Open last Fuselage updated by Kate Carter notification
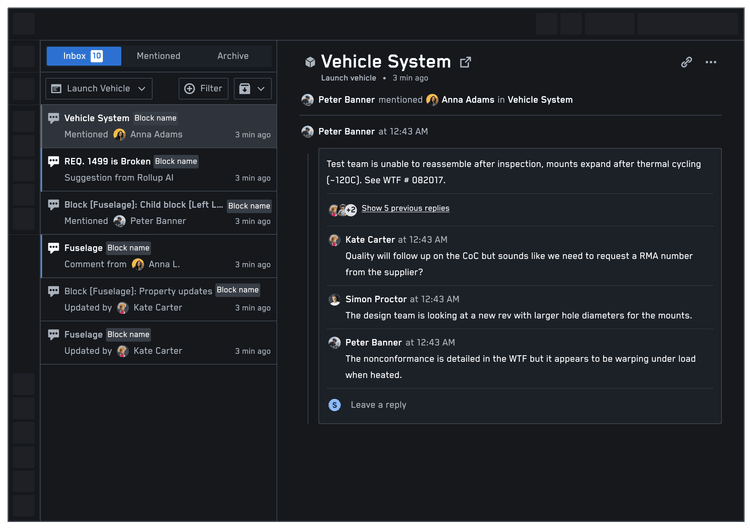This screenshot has height=528, width=750. [x=159, y=343]
